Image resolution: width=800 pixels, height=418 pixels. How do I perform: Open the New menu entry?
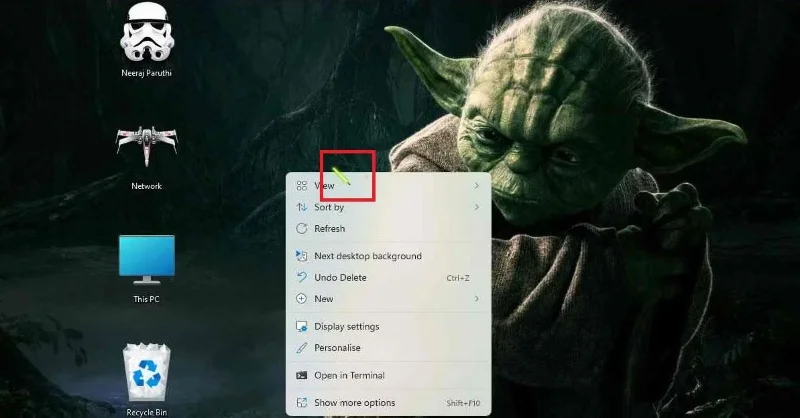[389, 299]
